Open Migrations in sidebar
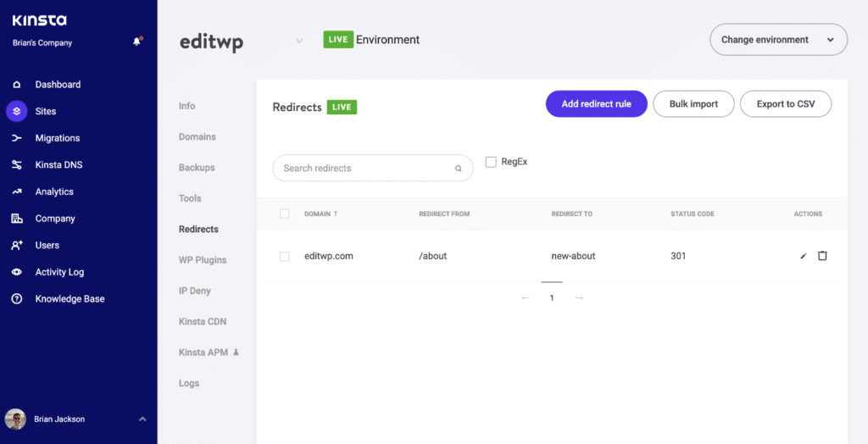This screenshot has height=444, width=868. pos(58,138)
